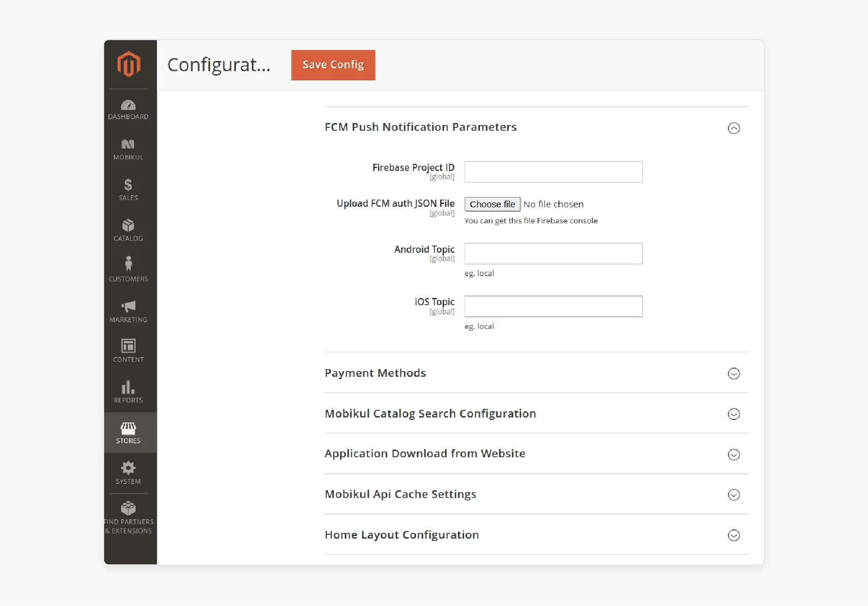Open the Dashboard sidebar item
This screenshot has height=606, width=868.
pyautogui.click(x=128, y=109)
